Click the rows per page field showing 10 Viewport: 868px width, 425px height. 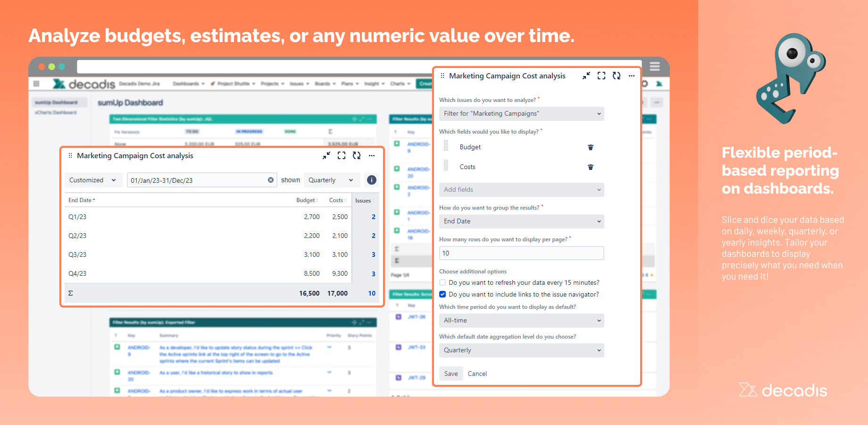521,253
